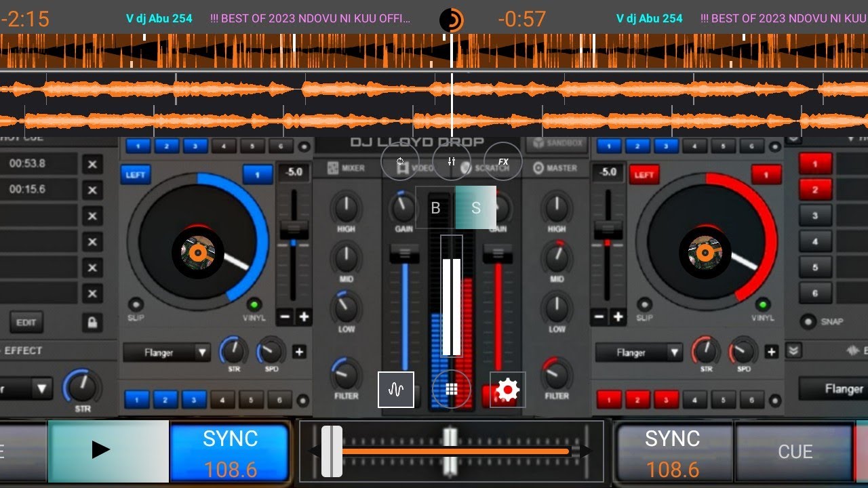The image size is (868, 488).
Task: Toggle VINYL mode on the right deck
Action: pos(763,304)
